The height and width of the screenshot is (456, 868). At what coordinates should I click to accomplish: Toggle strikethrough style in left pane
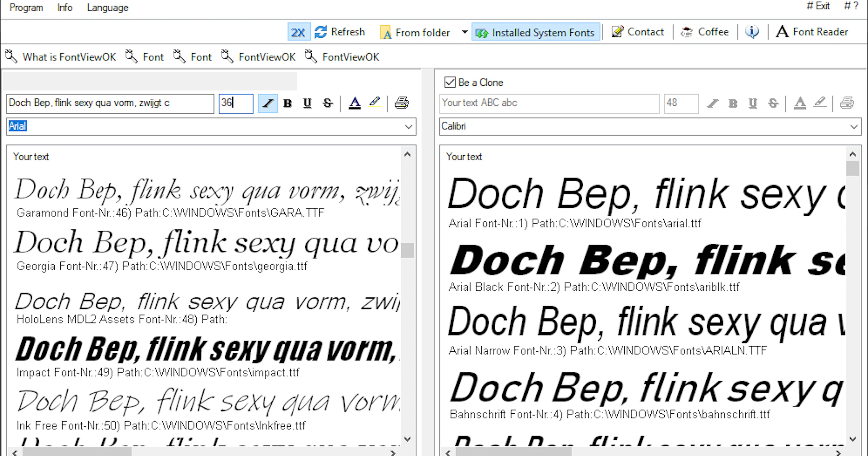328,104
